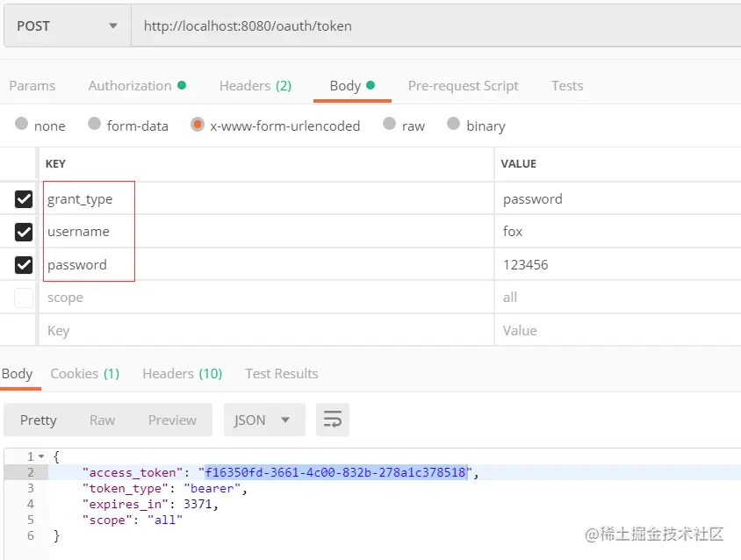This screenshot has height=560, width=741.
Task: Uncheck the grant_type parameter checkbox
Action: (x=24, y=199)
